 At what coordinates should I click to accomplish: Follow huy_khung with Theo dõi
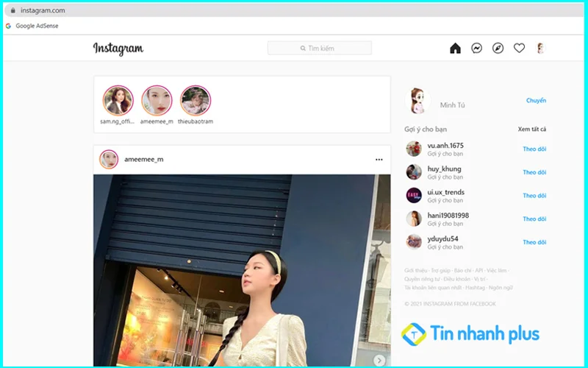coord(534,172)
